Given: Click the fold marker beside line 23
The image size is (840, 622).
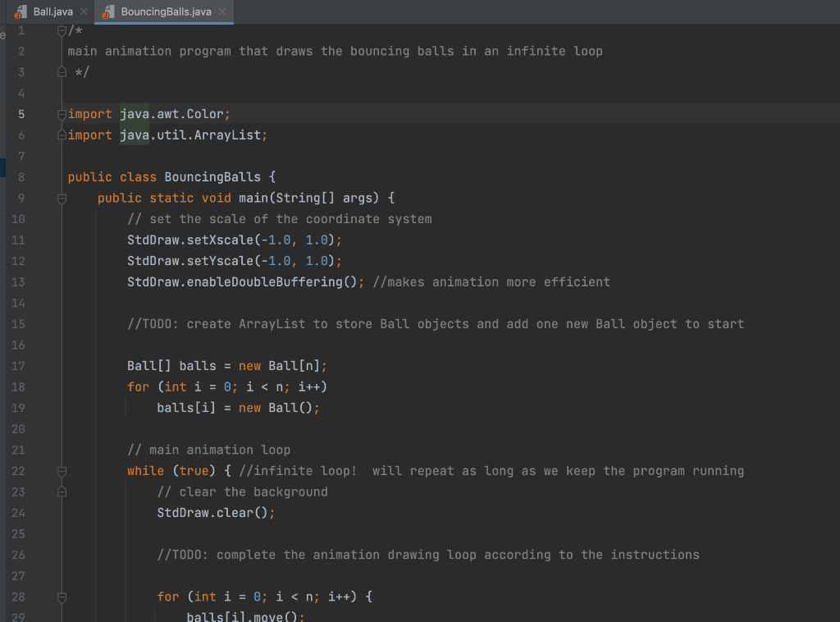Looking at the screenshot, I should pos(62,492).
